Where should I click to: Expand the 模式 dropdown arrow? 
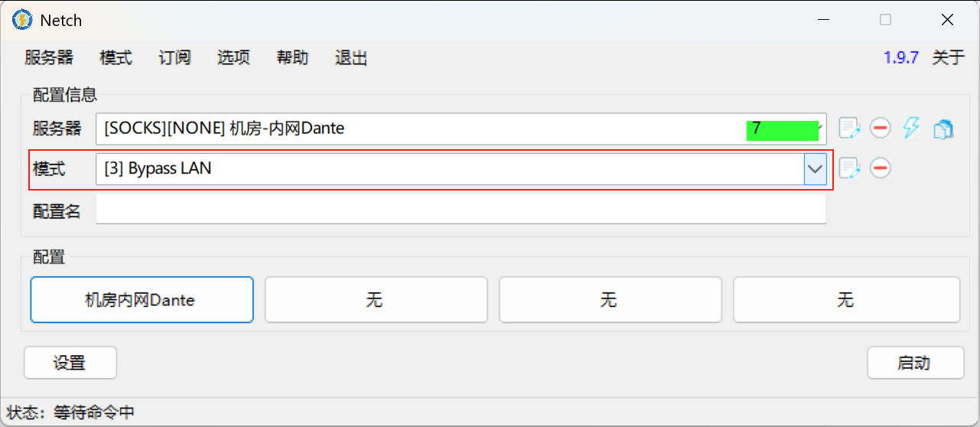click(x=816, y=168)
